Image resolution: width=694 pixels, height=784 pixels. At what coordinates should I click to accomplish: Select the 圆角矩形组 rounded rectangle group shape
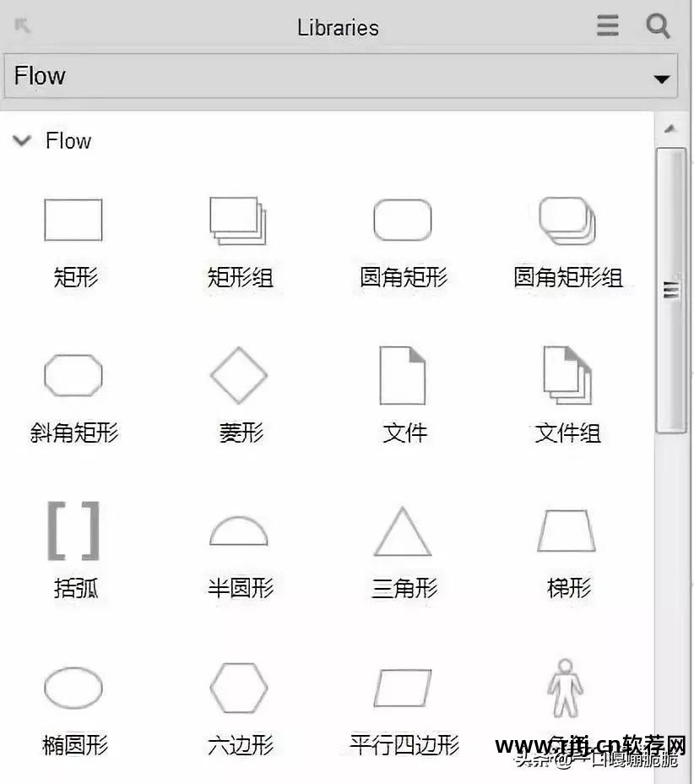pyautogui.click(x=567, y=220)
